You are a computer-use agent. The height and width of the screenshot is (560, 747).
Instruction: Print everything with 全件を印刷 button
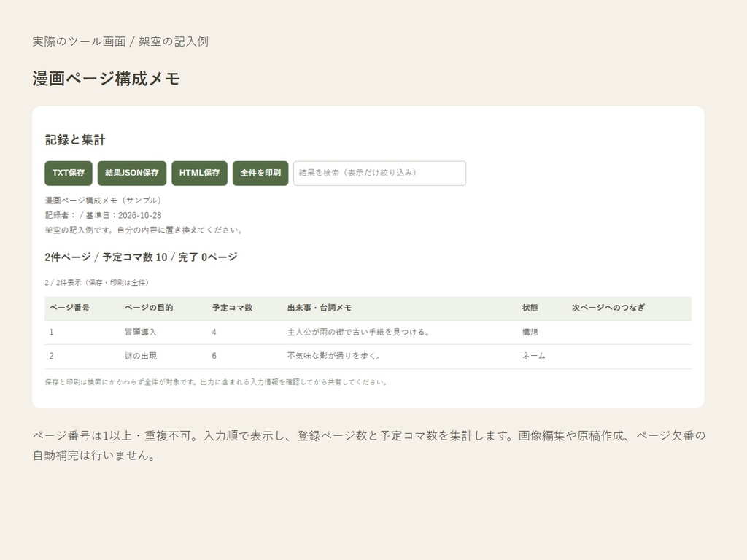260,173
